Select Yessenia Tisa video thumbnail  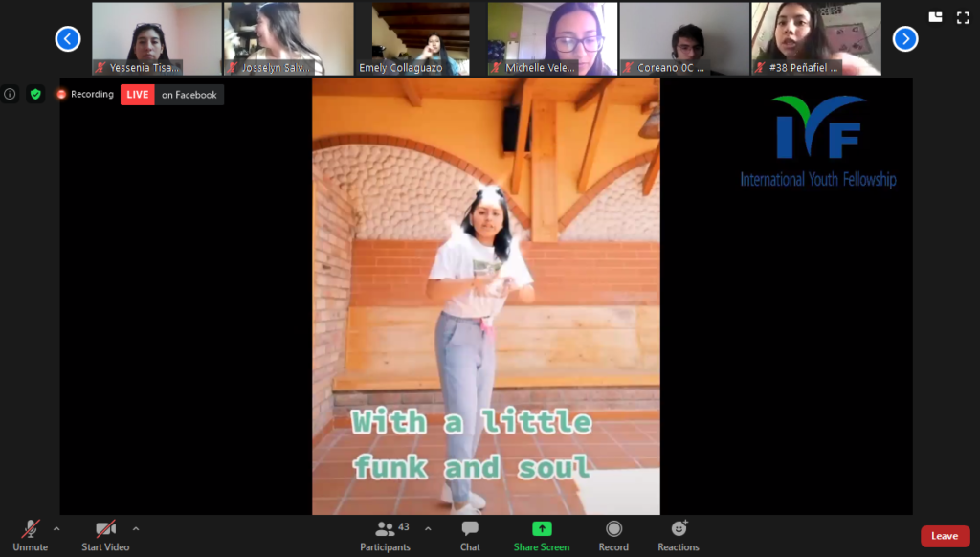point(157,38)
